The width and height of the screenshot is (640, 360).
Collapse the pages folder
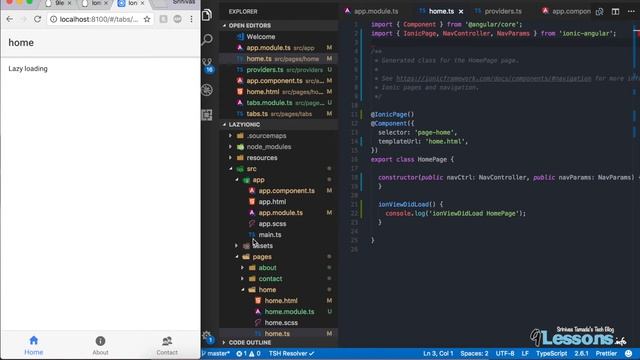(262, 257)
